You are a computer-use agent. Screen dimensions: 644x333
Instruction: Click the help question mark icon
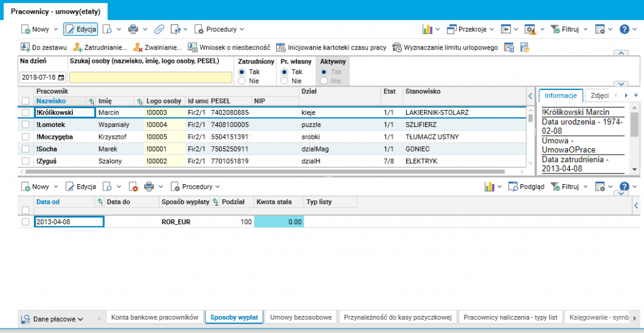point(625,29)
